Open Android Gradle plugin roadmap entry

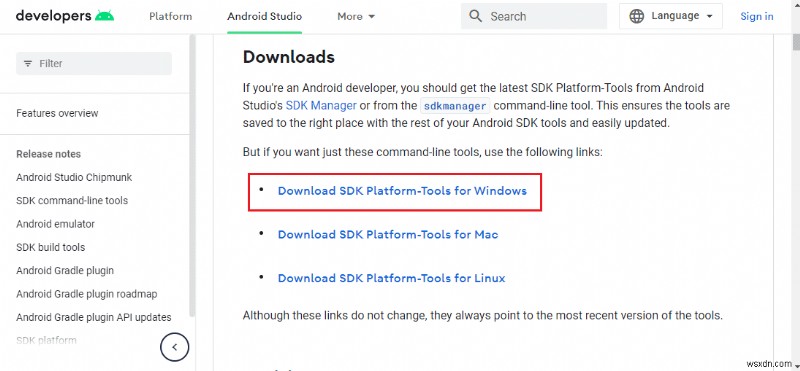(87, 294)
